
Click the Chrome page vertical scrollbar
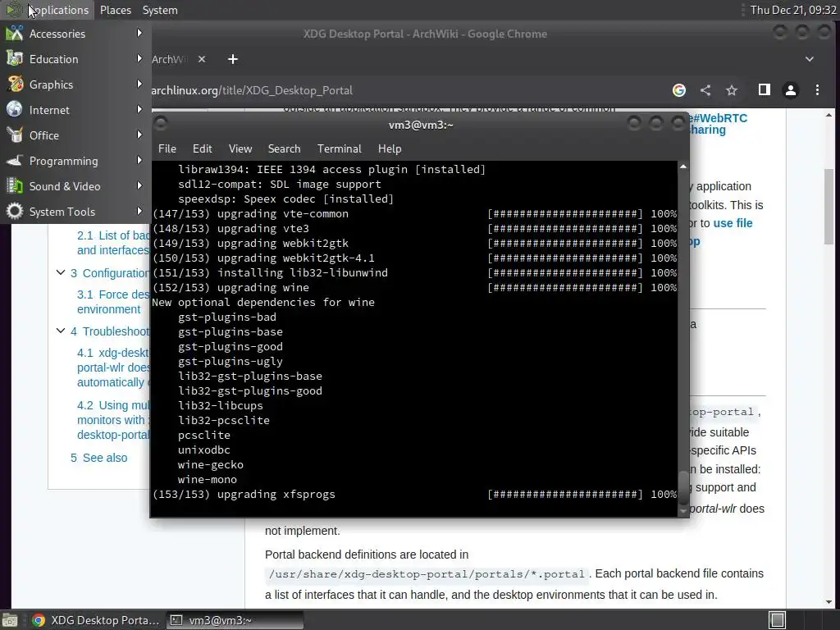click(x=829, y=206)
